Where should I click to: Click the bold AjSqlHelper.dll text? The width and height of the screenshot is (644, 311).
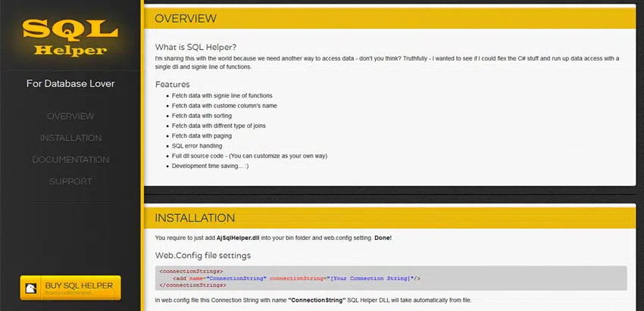[x=249, y=238]
